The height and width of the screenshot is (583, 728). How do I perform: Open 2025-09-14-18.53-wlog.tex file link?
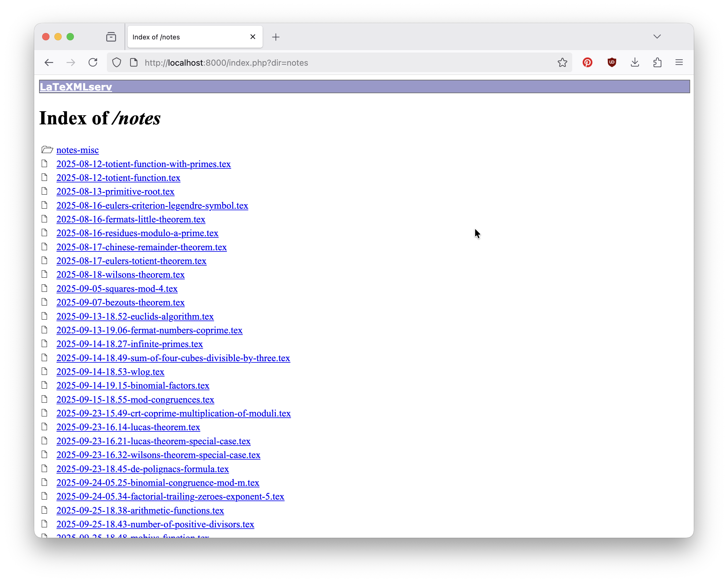click(x=110, y=372)
